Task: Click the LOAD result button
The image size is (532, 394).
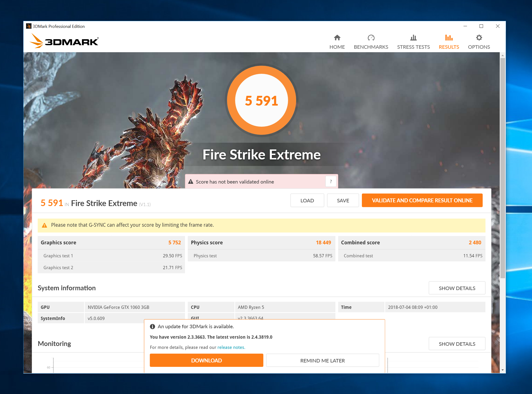Action: [307, 200]
